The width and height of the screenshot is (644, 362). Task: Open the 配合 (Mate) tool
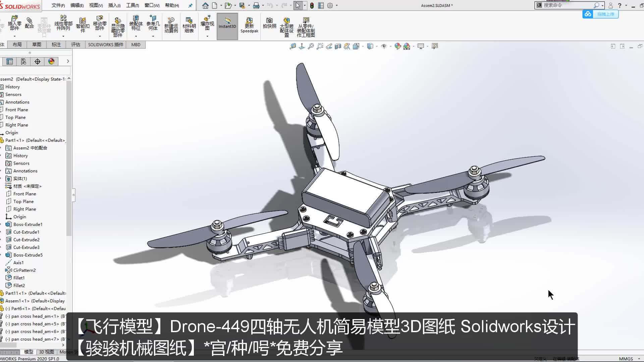pyautogui.click(x=30, y=23)
